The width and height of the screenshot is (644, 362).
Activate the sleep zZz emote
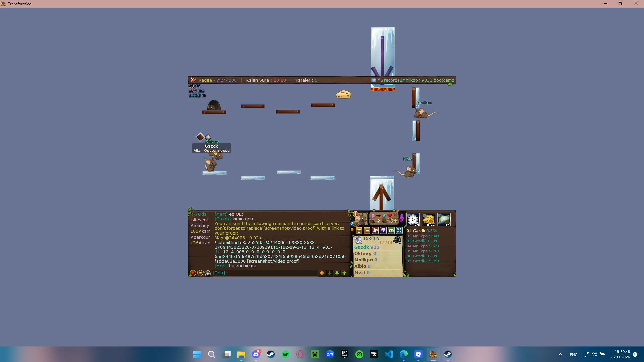pyautogui.click(x=378, y=221)
